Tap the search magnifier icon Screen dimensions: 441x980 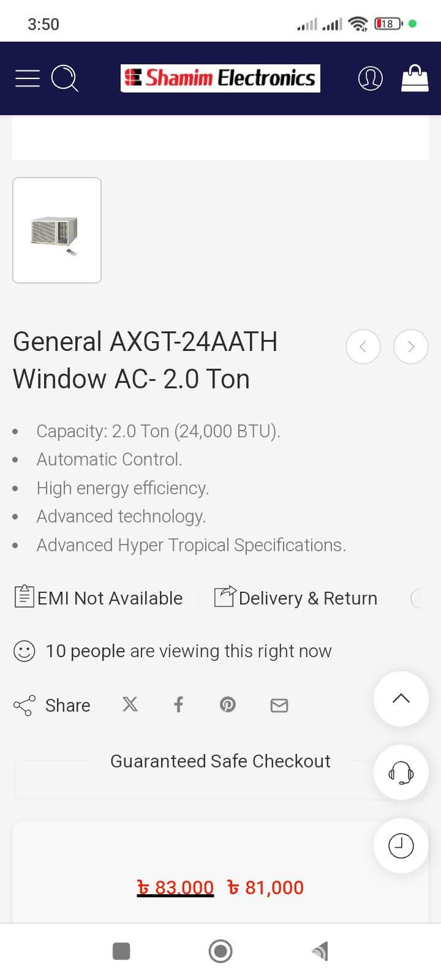(x=64, y=78)
